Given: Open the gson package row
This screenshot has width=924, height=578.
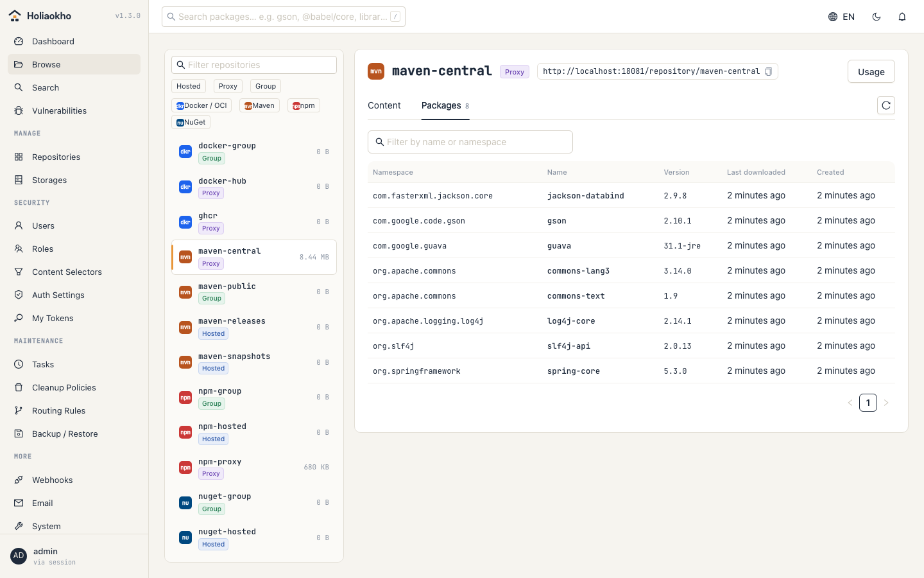Looking at the screenshot, I should [631, 220].
